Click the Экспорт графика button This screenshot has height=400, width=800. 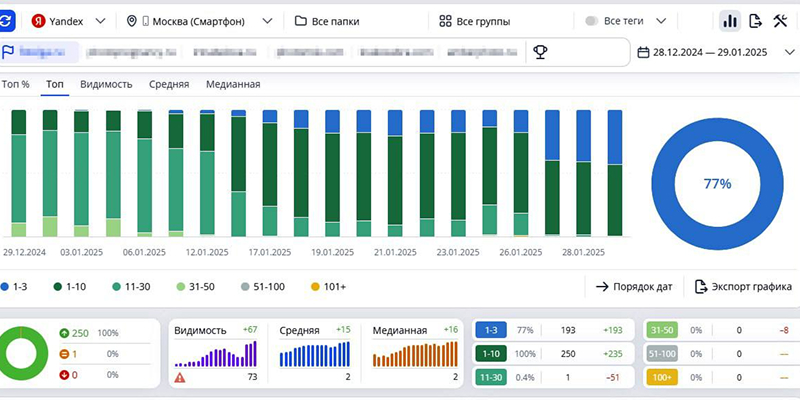(743, 287)
